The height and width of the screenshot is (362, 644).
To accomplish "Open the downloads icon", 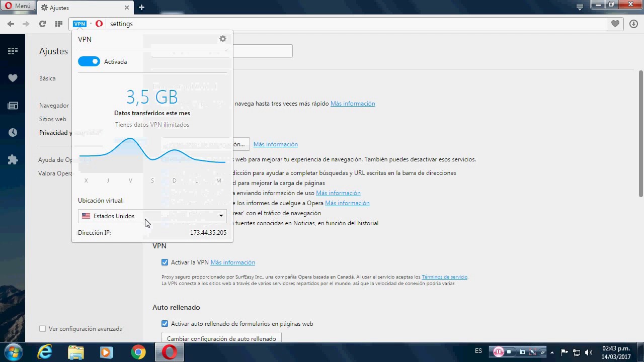I will click(x=633, y=24).
